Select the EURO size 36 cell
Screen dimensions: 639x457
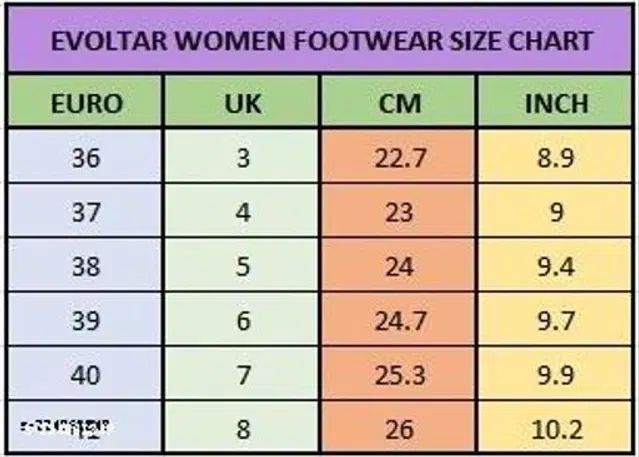85,157
